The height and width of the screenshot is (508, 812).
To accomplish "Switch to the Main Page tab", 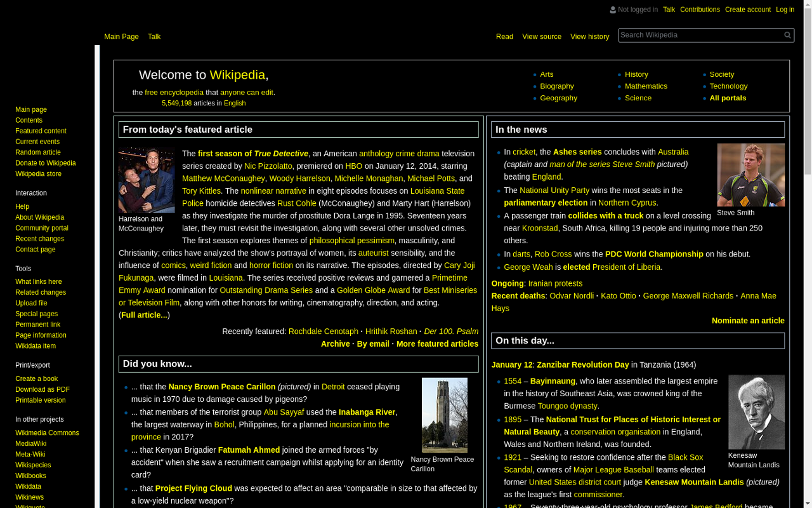I will (x=121, y=36).
